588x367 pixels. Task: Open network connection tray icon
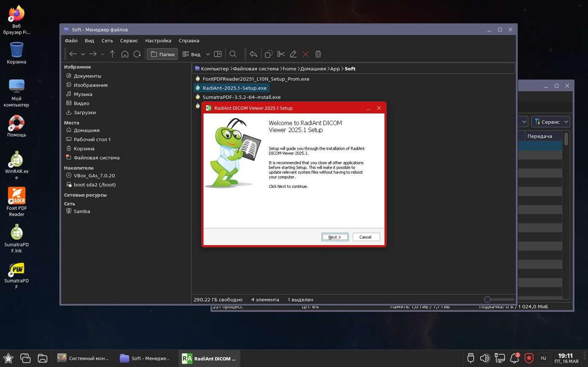tap(500, 358)
